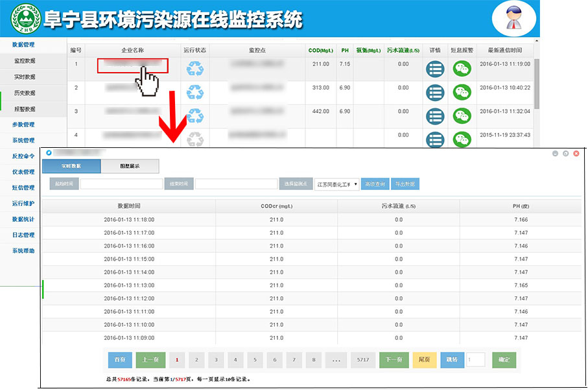Viewport: 588px width, 391px height.
Task: Click PH value 7.165 in popup table
Action: coord(521,285)
